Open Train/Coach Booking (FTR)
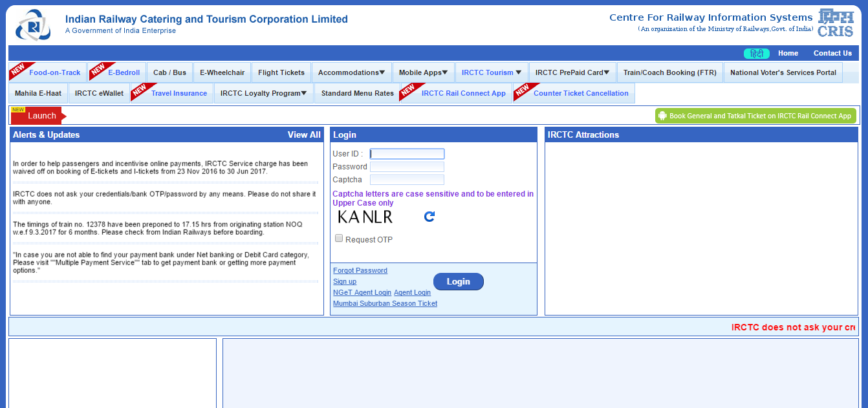Screen dimensions: 868x408 click(670, 72)
